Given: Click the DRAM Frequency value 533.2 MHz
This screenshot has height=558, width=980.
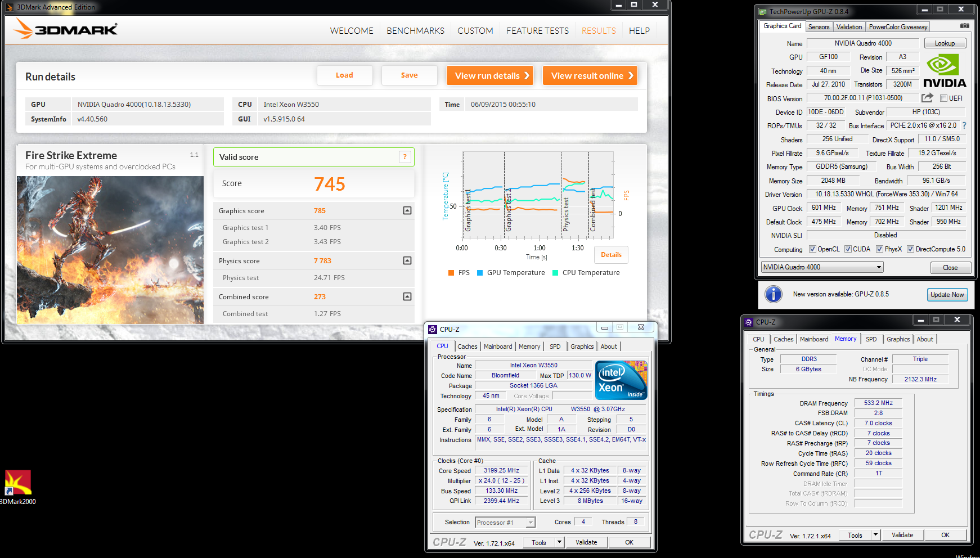Looking at the screenshot, I should (x=878, y=403).
